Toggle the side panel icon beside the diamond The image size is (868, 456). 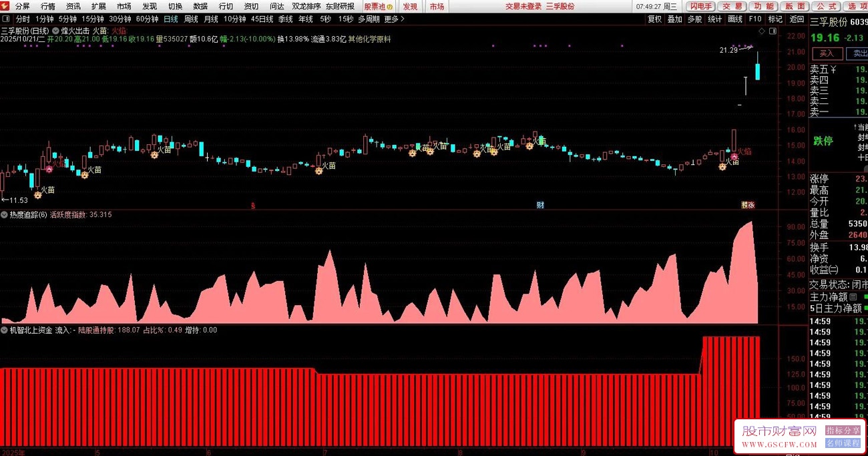pos(773,31)
